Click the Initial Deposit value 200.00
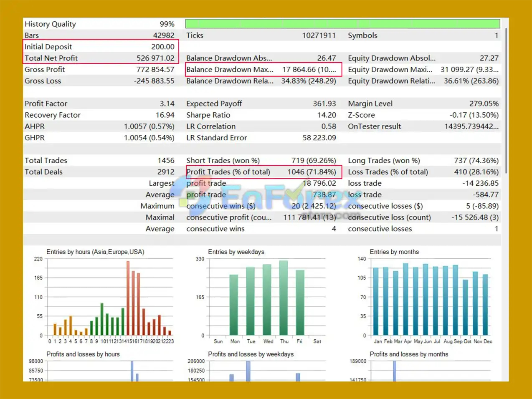Viewport: 532px width, 399px height. coord(162,47)
